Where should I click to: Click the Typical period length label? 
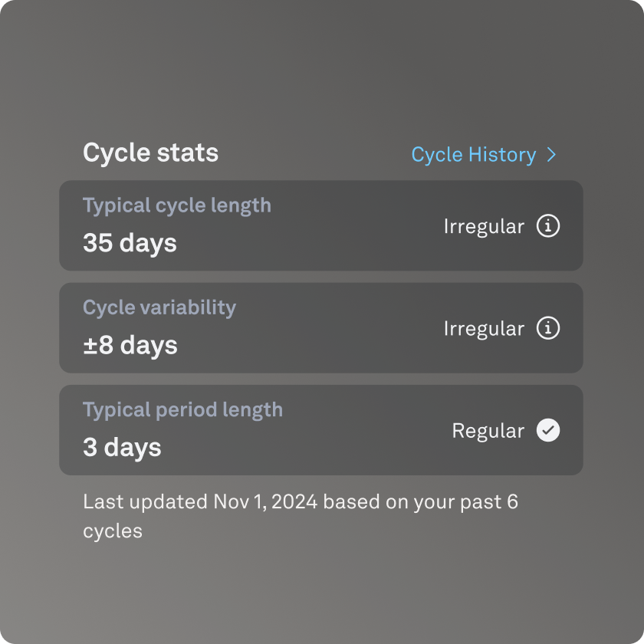(182, 410)
